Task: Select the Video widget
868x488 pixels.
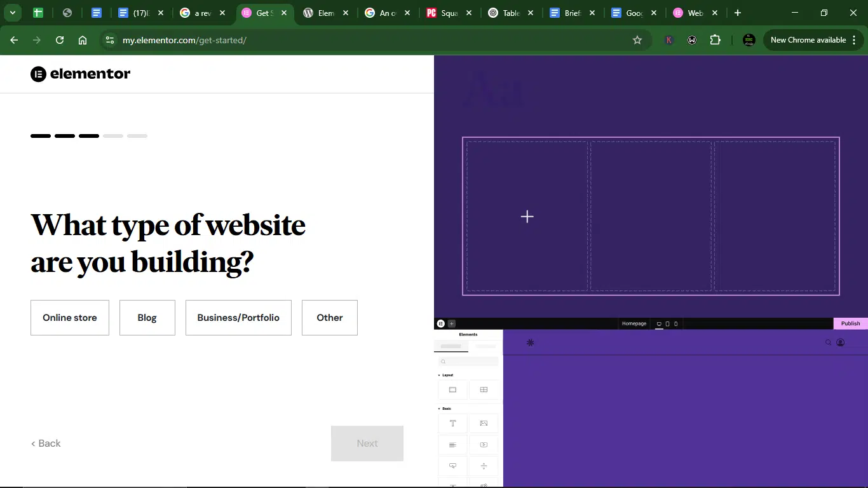Action: (484, 445)
